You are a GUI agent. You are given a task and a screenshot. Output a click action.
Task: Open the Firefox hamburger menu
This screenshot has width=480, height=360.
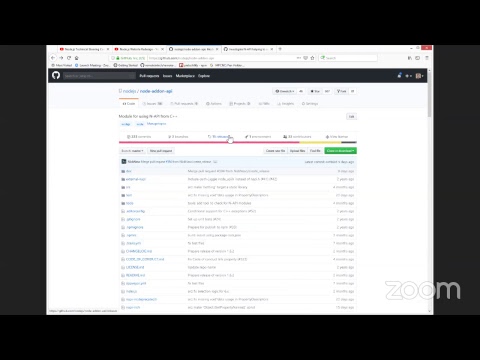[x=426, y=58]
